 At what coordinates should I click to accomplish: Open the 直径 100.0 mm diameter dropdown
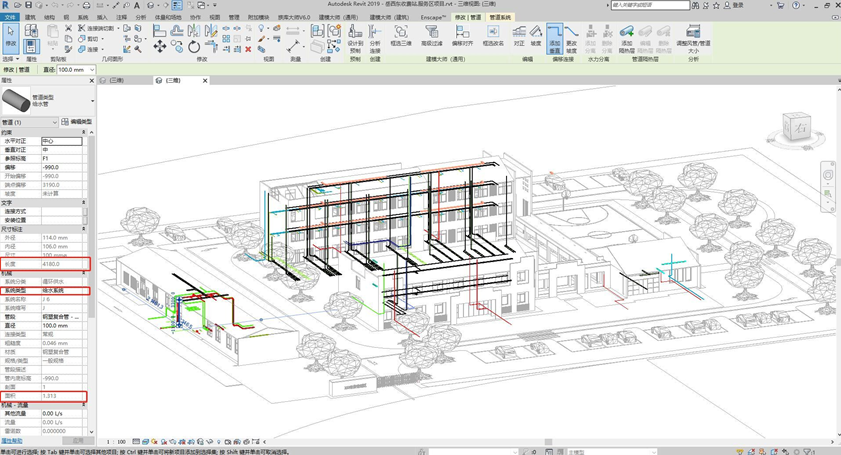[x=90, y=70]
